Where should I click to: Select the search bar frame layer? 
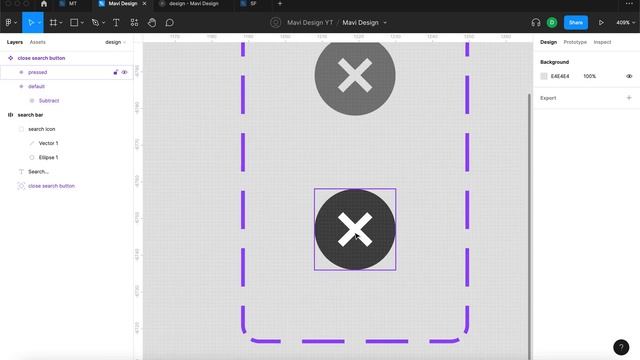pos(30,115)
